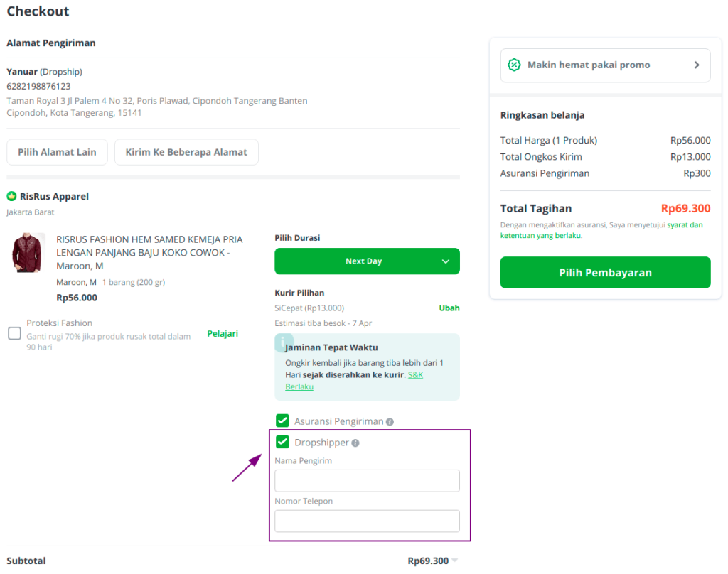Click the promo discount badge icon
Viewport: 728px width, 574px height.
[x=514, y=65]
